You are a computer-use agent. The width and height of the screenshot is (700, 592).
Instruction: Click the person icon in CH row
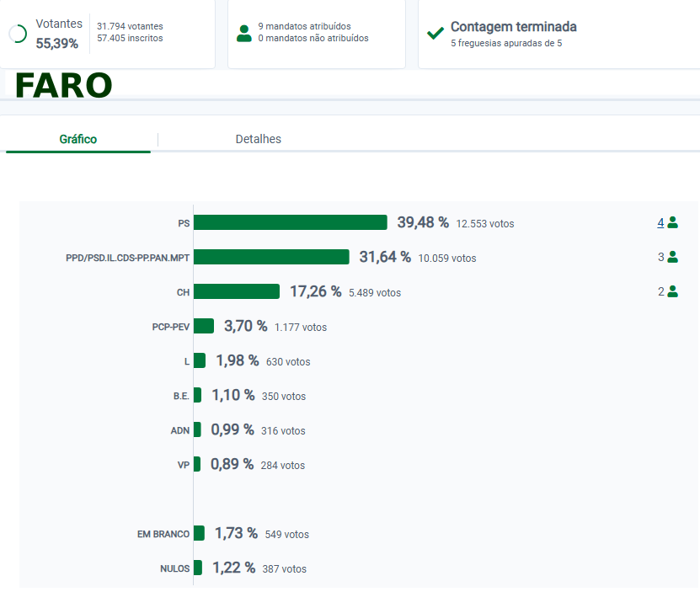tap(672, 291)
